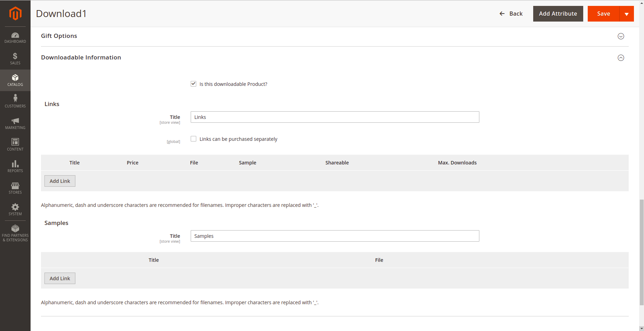Click the page vertical scrollbar thumb

(642, 252)
